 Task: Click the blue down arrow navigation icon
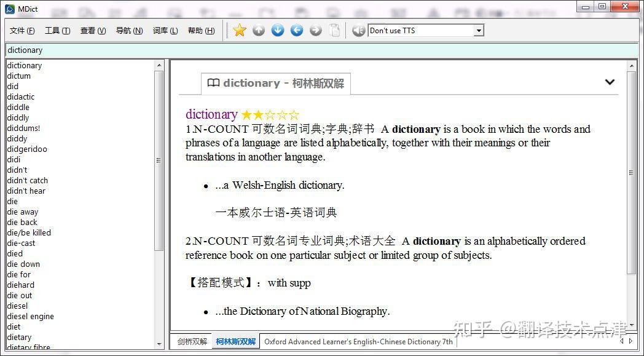coord(277,30)
